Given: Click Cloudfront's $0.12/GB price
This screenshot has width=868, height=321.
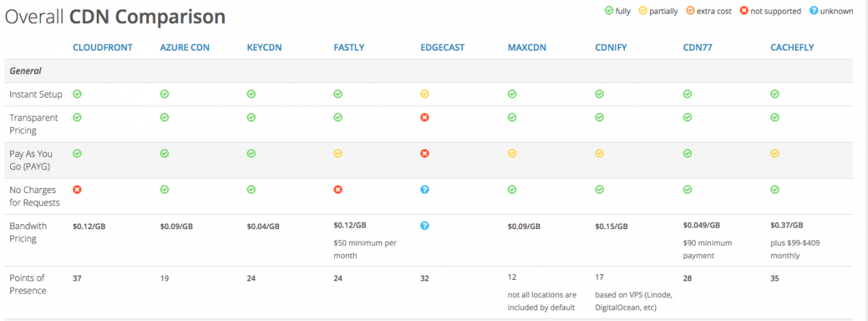Looking at the screenshot, I should point(89,226).
